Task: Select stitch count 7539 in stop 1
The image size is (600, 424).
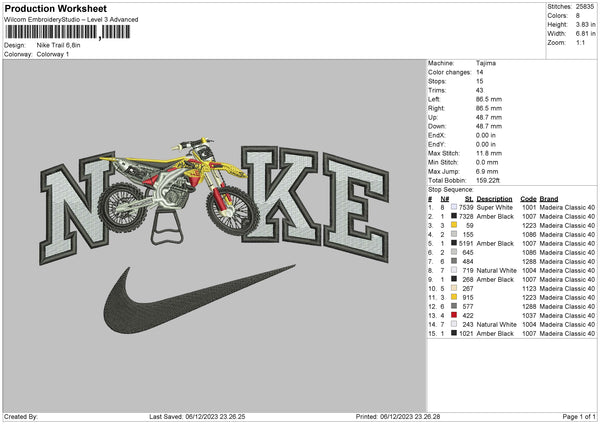Action: [466, 207]
